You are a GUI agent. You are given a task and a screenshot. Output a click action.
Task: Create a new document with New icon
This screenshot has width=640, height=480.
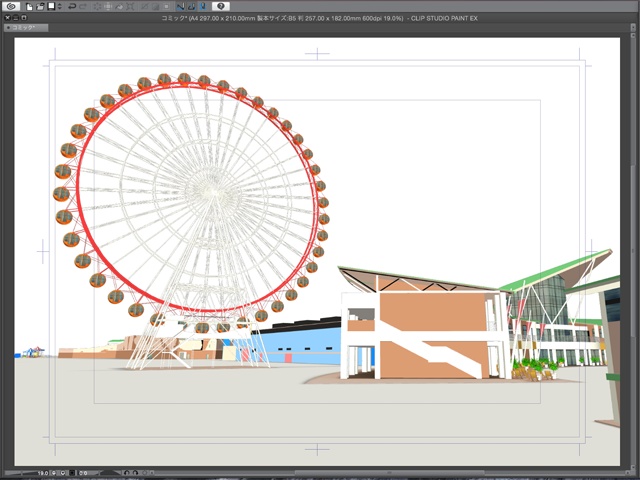[x=30, y=6]
